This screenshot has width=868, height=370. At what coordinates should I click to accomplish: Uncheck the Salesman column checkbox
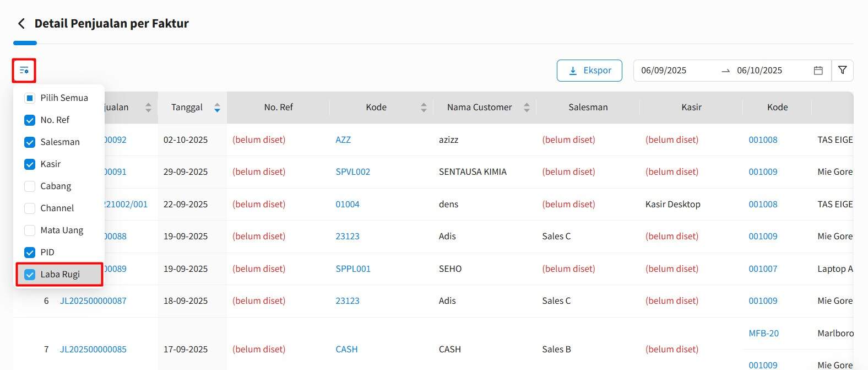coord(30,142)
